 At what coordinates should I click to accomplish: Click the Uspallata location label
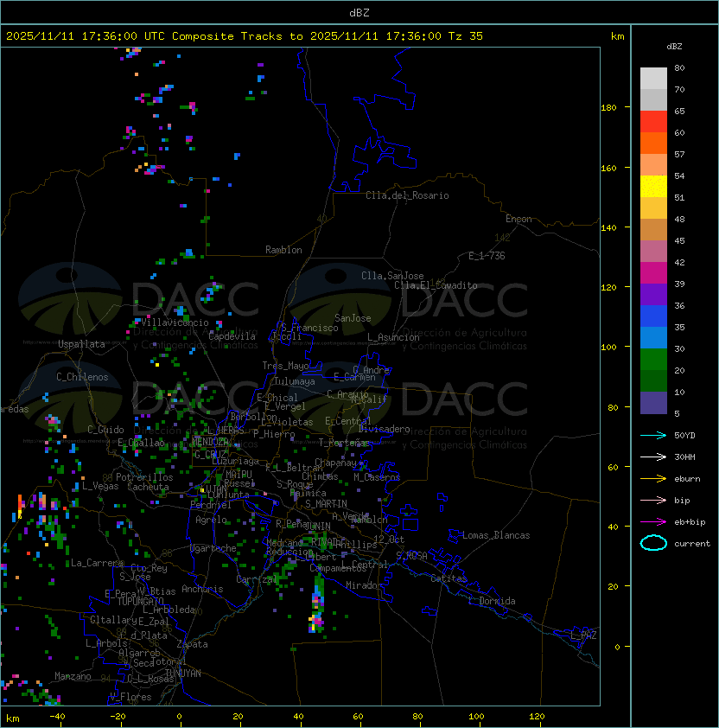point(81,344)
